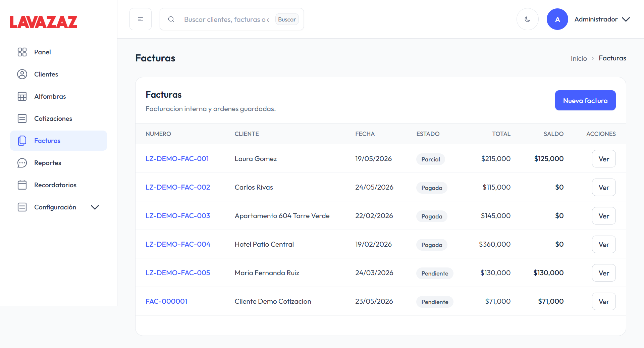
Task: Click the Facturas copy icon in sidebar
Action: pyautogui.click(x=22, y=141)
